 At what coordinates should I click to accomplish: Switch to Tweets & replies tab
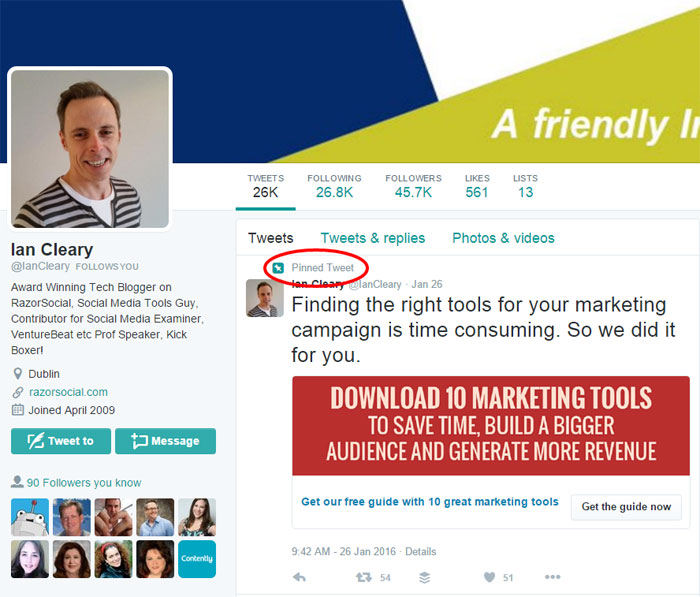coord(373,238)
